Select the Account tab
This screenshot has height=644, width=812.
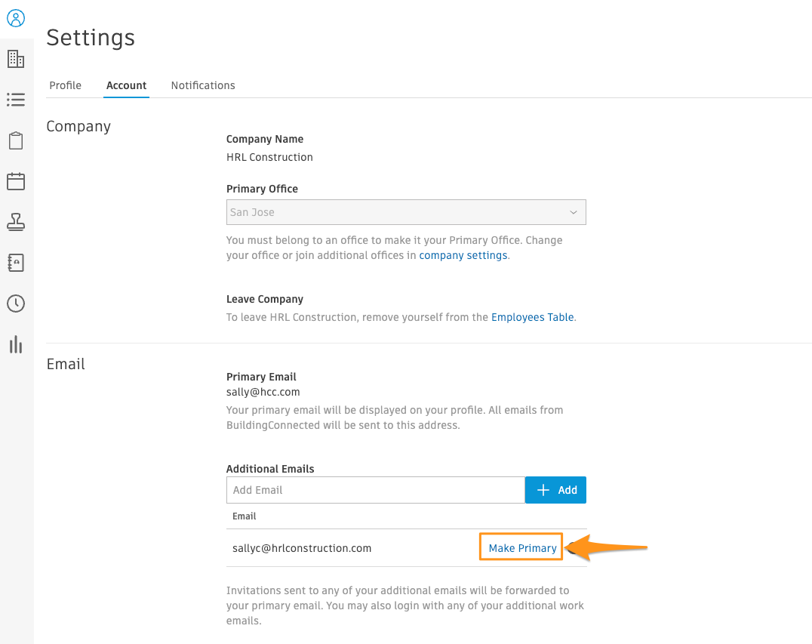(126, 85)
